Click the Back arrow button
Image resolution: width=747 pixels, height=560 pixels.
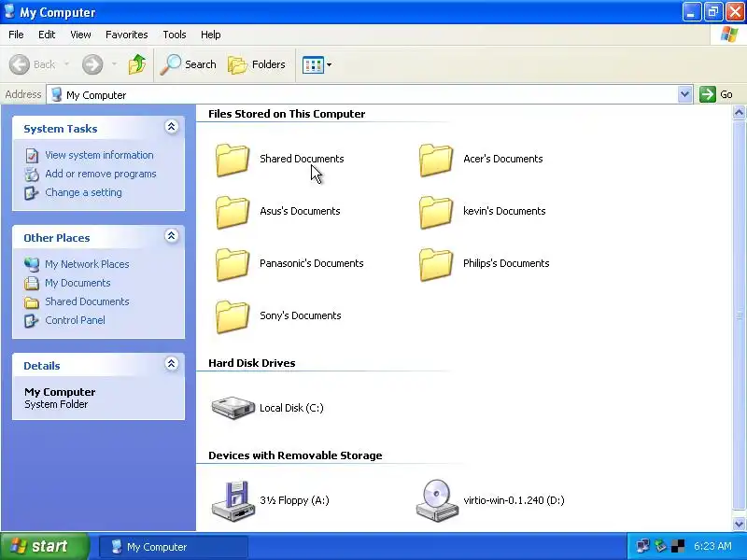click(20, 64)
